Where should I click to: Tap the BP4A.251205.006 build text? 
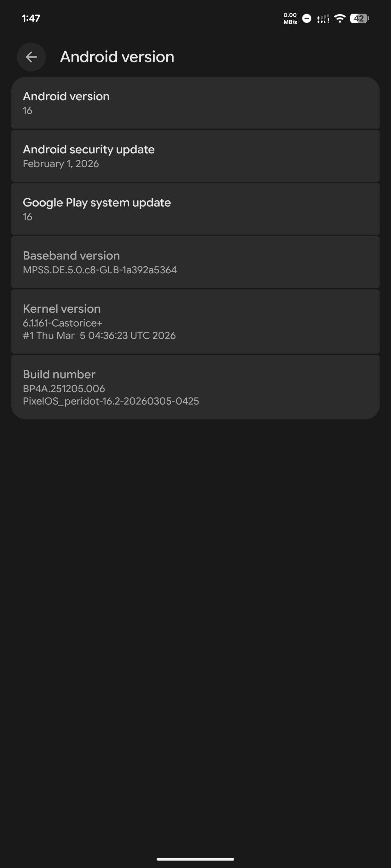pyautogui.click(x=64, y=389)
